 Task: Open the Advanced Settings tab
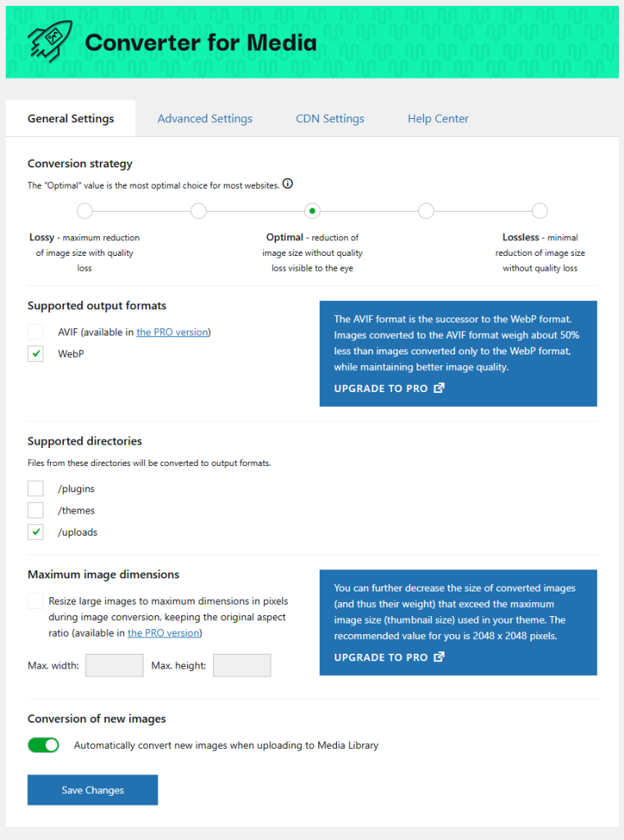point(205,119)
